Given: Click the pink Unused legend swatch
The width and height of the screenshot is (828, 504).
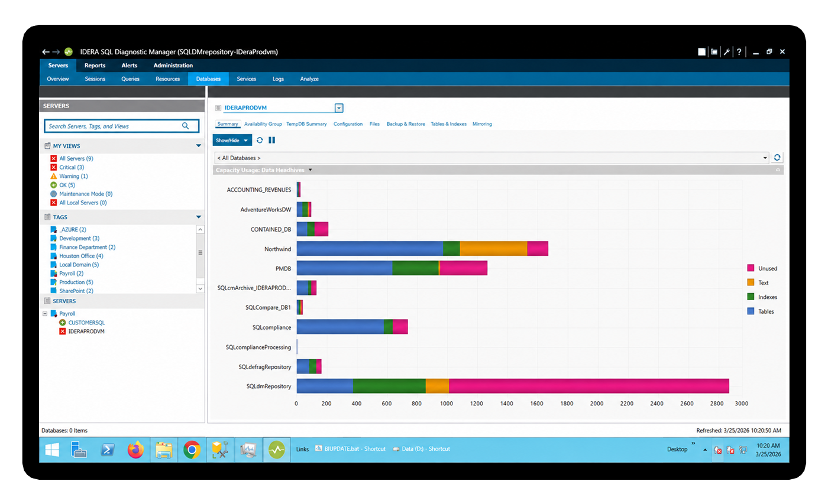Looking at the screenshot, I should (751, 268).
